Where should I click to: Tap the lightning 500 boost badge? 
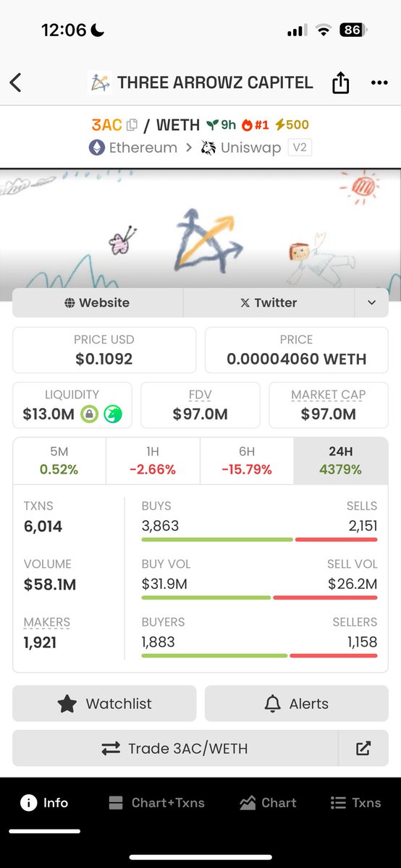click(x=291, y=125)
